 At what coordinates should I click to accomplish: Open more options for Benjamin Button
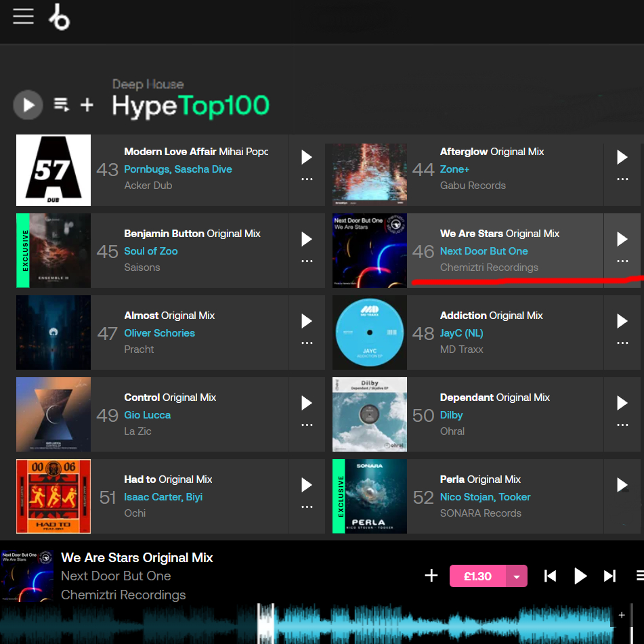[x=307, y=261]
